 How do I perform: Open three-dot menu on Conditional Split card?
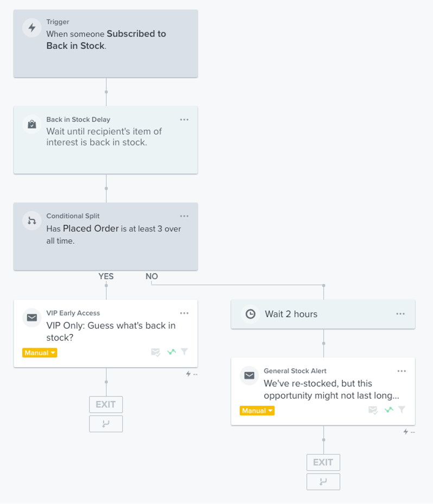[184, 216]
